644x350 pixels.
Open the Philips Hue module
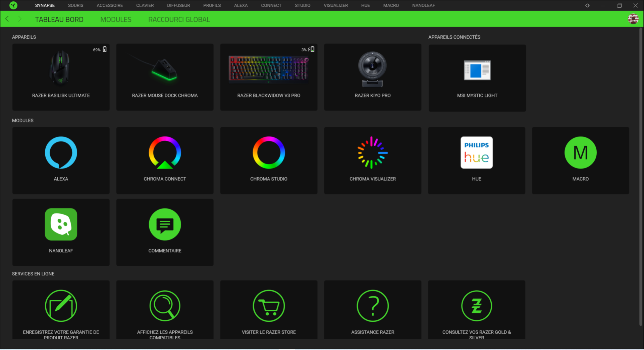(x=477, y=160)
